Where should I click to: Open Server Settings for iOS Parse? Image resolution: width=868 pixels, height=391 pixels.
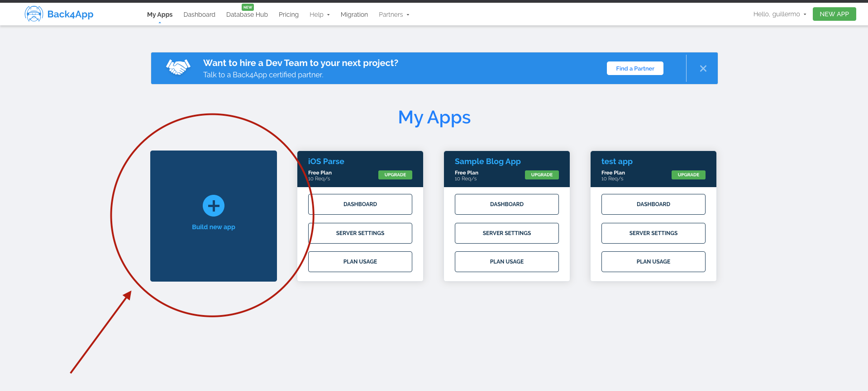[x=360, y=233]
